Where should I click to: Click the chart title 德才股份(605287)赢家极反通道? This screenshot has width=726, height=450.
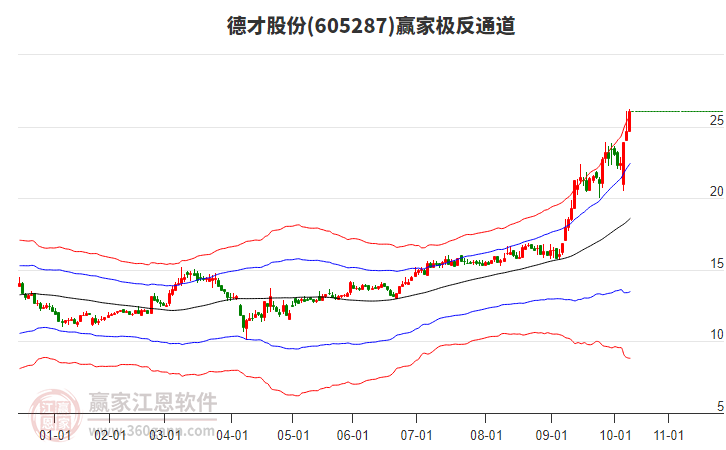pyautogui.click(x=371, y=25)
